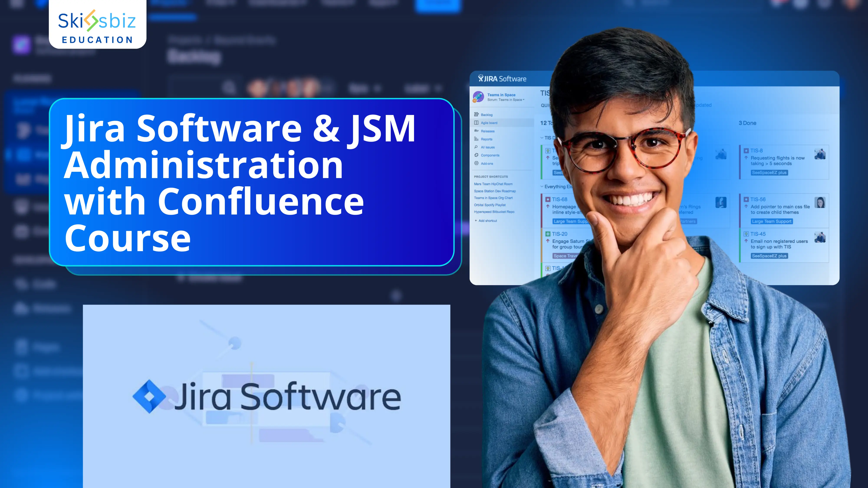The width and height of the screenshot is (868, 488).
Task: Collapse the Everything Else swimlane
Action: coord(542,187)
